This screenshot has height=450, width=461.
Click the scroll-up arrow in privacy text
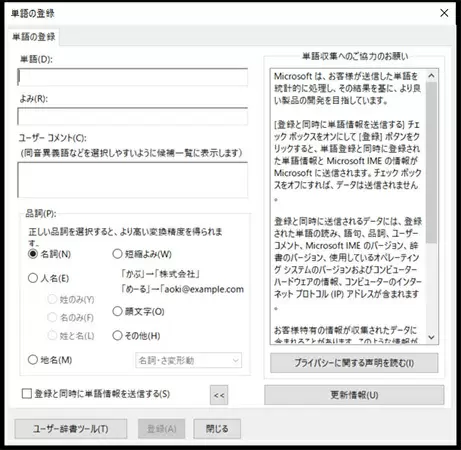[431, 76]
